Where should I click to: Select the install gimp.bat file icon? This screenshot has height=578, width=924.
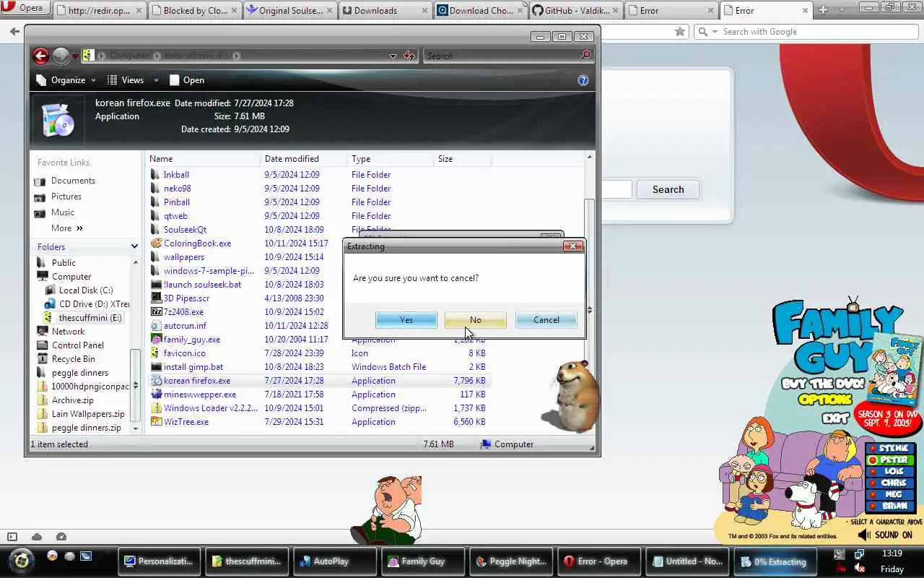click(156, 367)
